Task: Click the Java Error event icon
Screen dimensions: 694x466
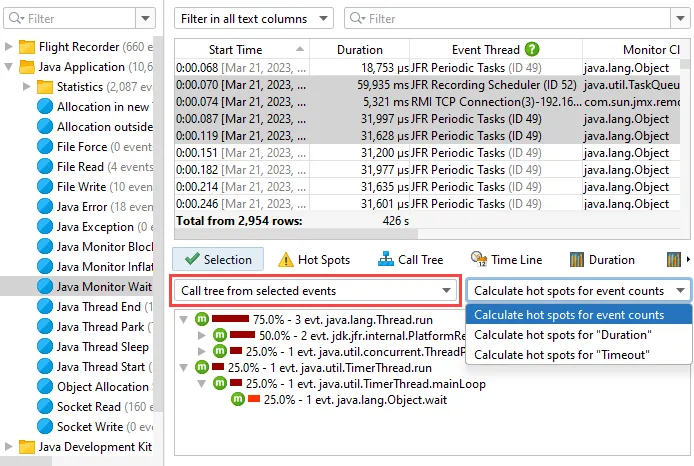Action: 45,206
